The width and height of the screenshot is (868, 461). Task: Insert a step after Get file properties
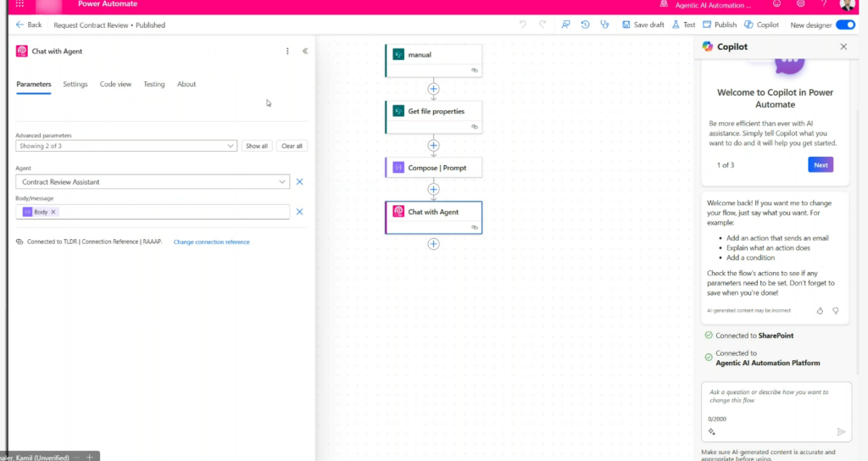click(433, 145)
